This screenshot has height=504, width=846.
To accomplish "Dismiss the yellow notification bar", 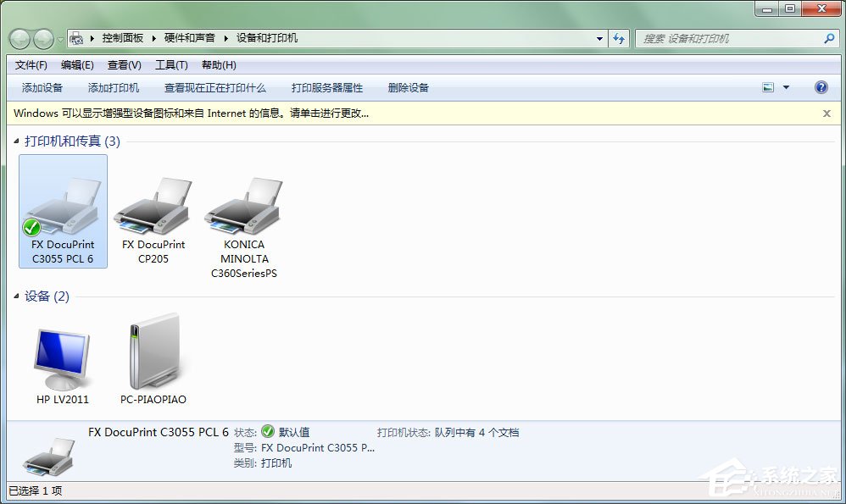I will coord(828,113).
